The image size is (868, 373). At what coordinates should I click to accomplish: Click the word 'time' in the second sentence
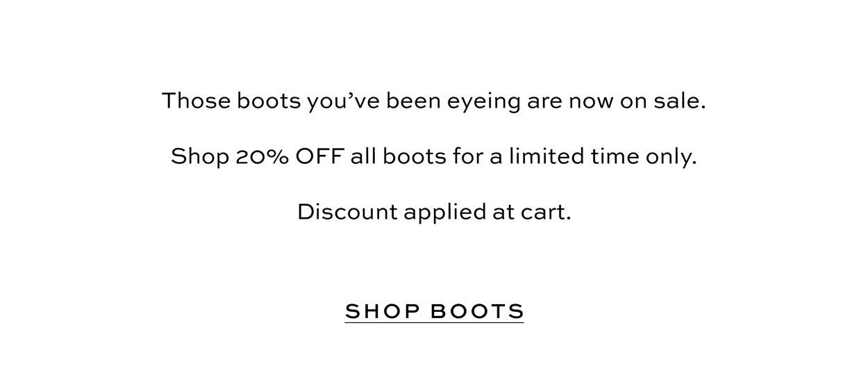pyautogui.click(x=610, y=157)
